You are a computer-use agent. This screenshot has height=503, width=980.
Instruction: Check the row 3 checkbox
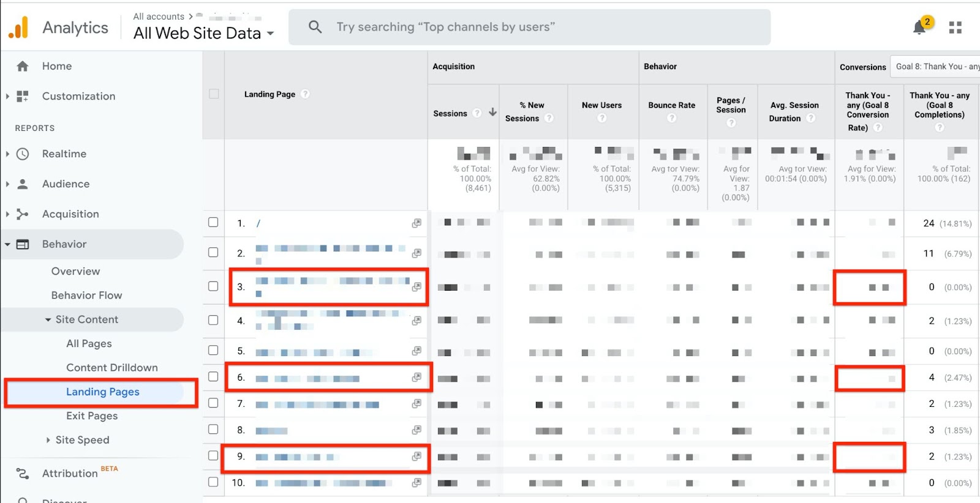click(213, 286)
